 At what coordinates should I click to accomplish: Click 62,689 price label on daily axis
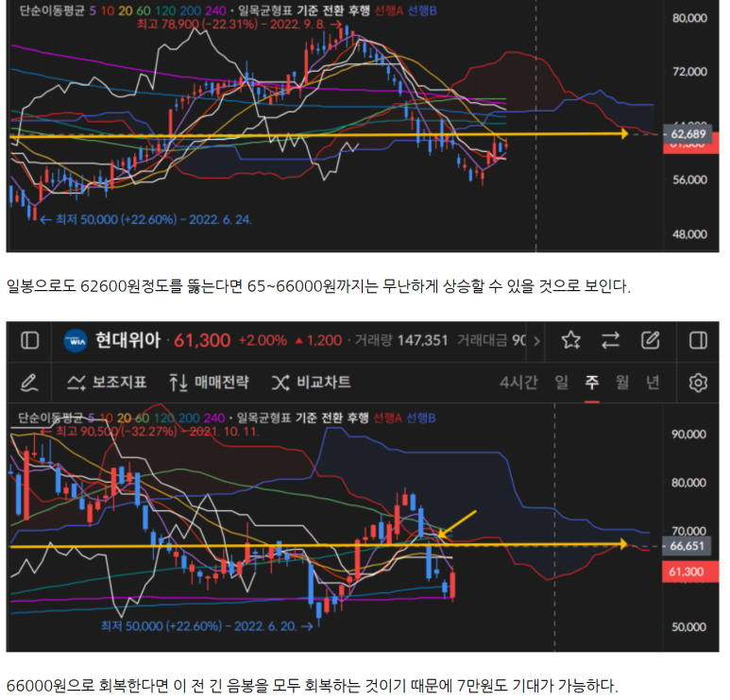click(x=688, y=134)
